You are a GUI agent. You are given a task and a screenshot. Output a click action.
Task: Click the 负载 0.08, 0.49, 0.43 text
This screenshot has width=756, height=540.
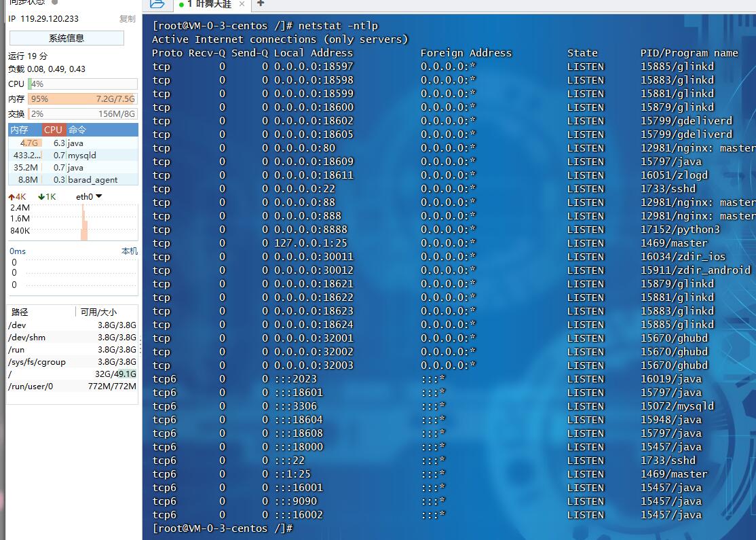pyautogui.click(x=47, y=69)
